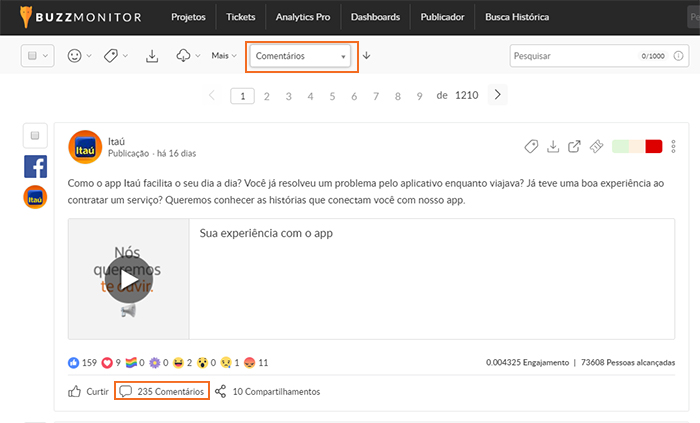Image resolution: width=700 pixels, height=423 pixels.
Task: Select the red sentiment color swatch
Action: click(x=654, y=147)
